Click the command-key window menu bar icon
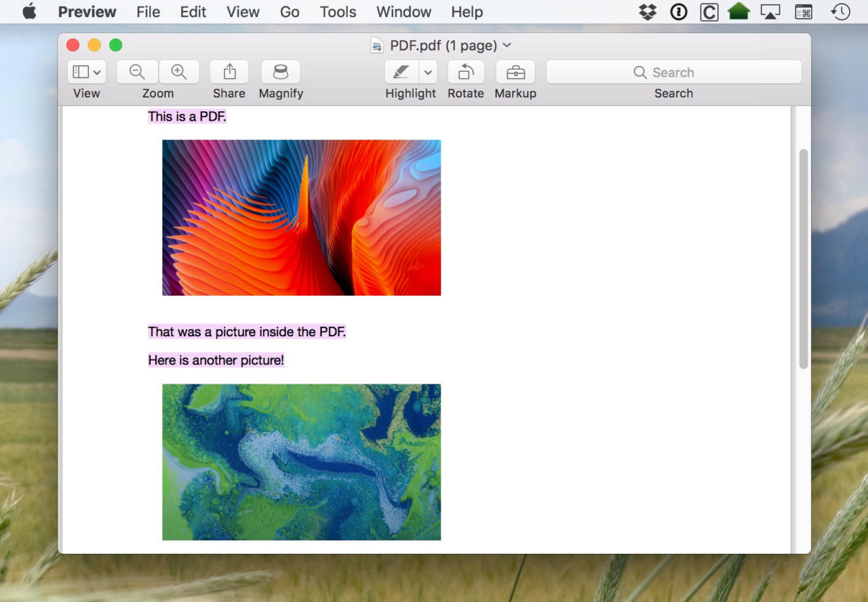 click(803, 12)
